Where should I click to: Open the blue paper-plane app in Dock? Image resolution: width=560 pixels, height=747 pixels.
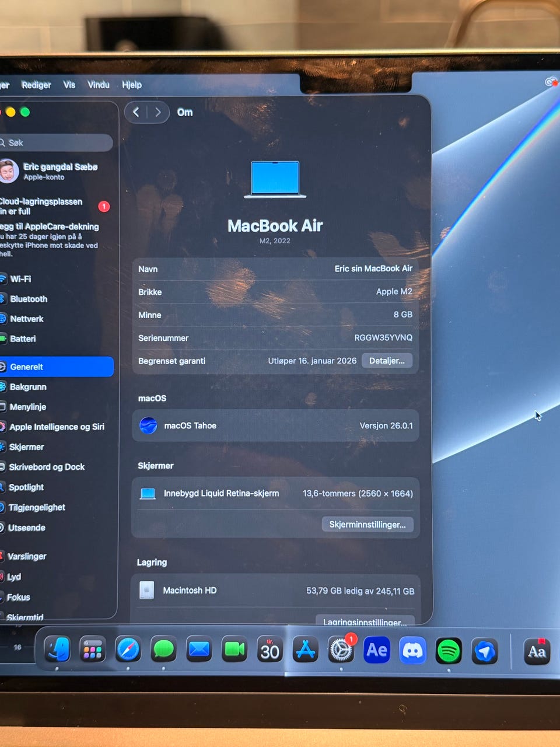click(x=484, y=651)
